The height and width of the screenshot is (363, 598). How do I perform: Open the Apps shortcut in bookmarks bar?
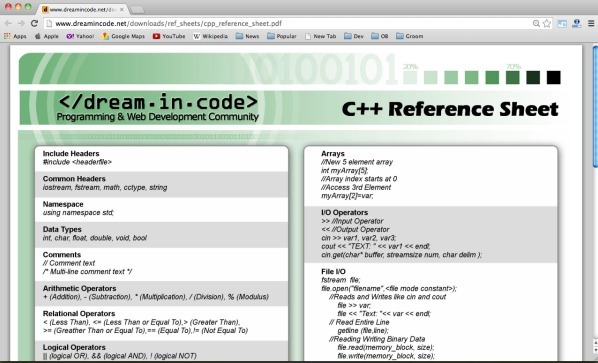(15, 36)
